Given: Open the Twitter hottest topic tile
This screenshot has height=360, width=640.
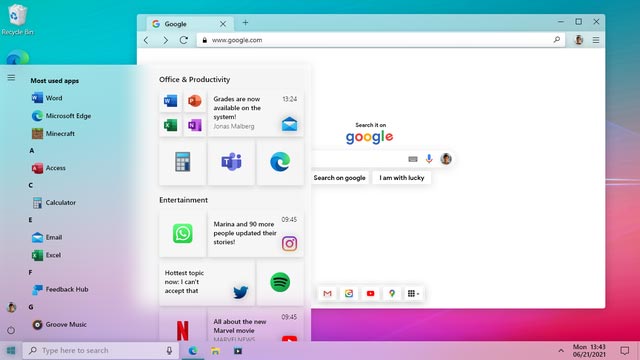Looking at the screenshot, I should coord(207,283).
